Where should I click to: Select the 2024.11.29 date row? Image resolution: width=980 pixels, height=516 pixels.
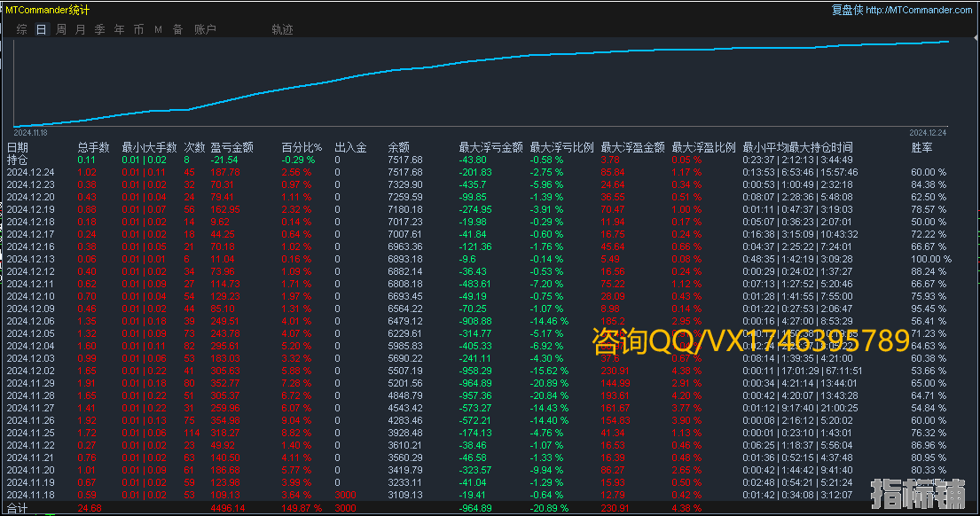31,383
